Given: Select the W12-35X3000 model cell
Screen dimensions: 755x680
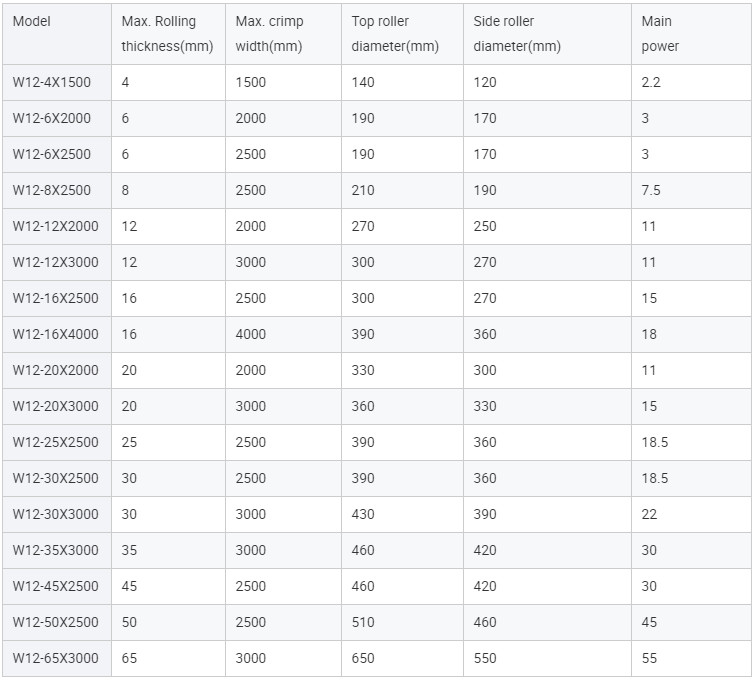Looking at the screenshot, I should (x=55, y=550).
